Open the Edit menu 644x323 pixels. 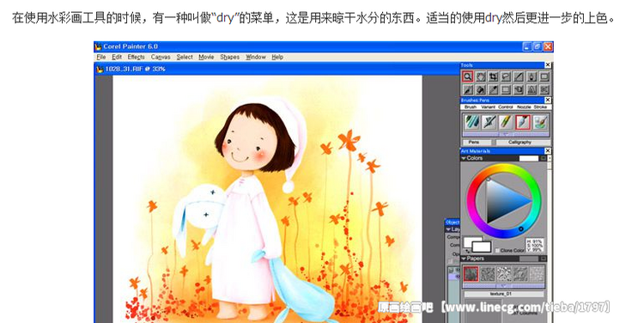tap(117, 57)
